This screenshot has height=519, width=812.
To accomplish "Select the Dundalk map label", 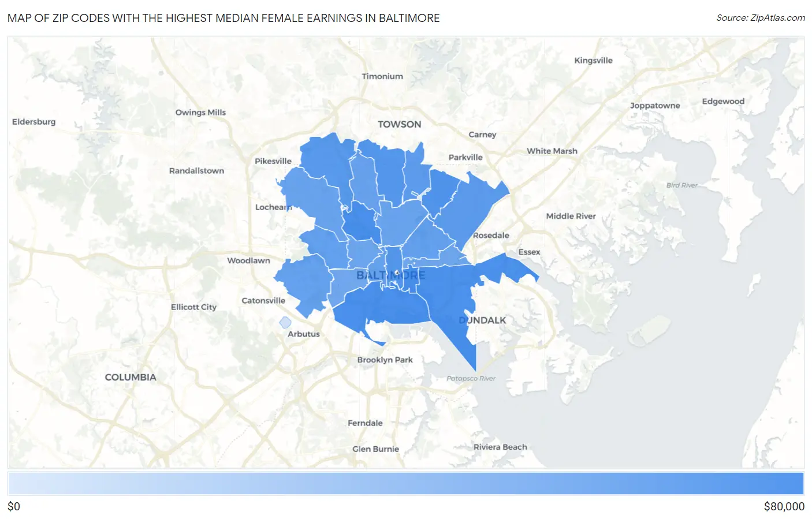I will tap(482, 320).
